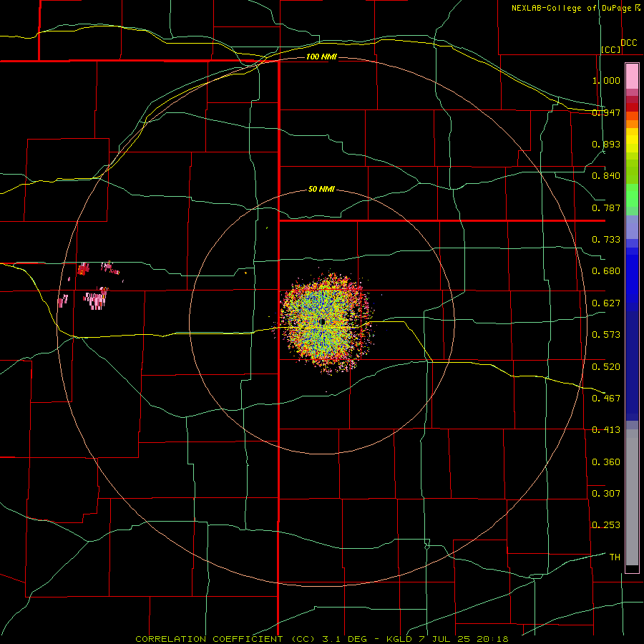Select the 0.413 scale value

(606, 430)
